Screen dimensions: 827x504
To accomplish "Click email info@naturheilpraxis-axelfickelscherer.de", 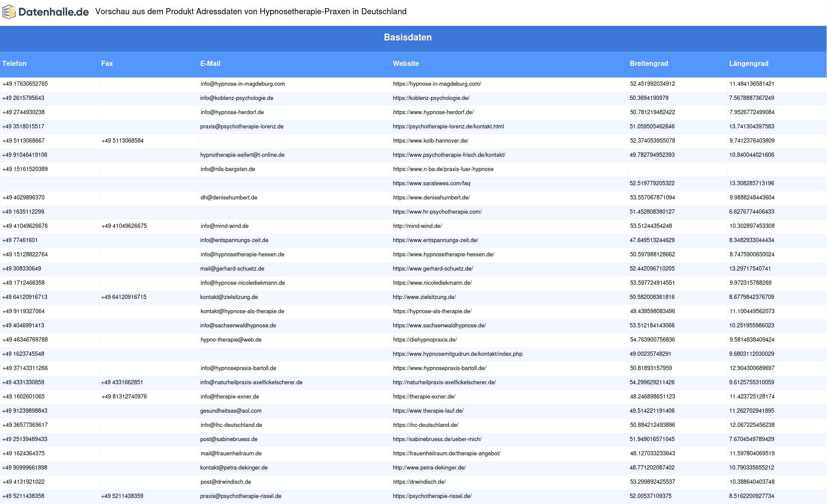I will pos(251,383).
